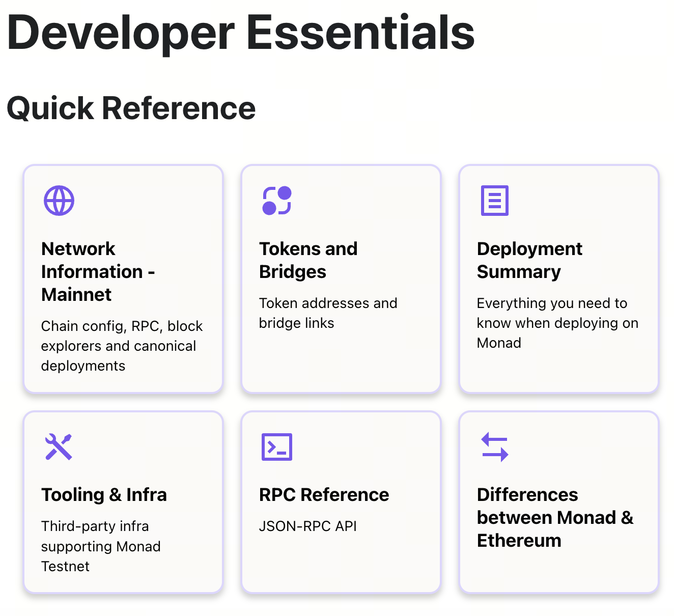Viewport: 674px width, 616px height.
Task: Click the card about deploying on Monad
Action: tap(558, 279)
